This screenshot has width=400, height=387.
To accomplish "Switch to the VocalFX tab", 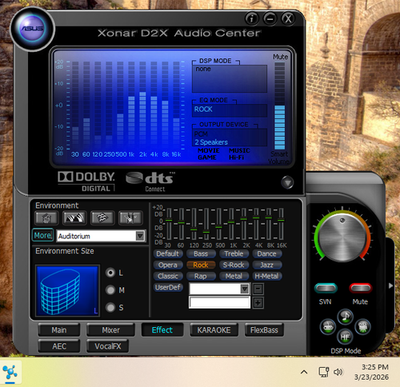I will [108, 346].
